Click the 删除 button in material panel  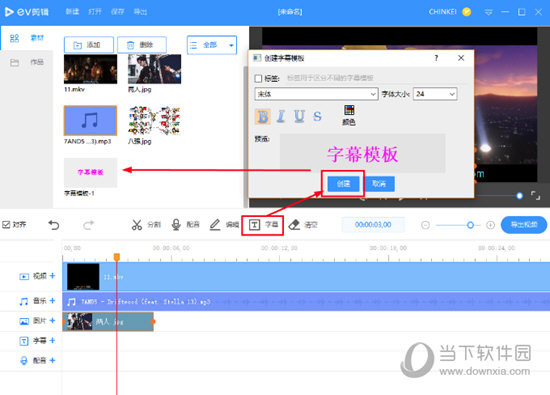pyautogui.click(x=142, y=45)
